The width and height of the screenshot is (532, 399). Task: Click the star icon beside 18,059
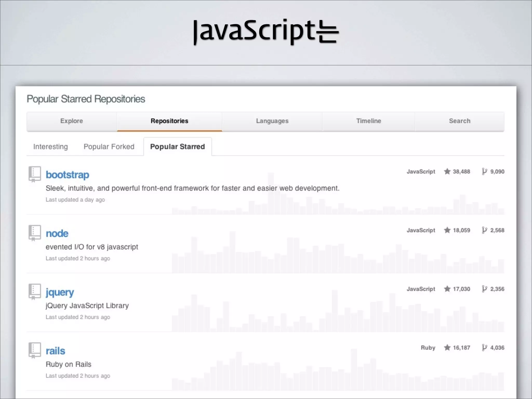point(447,230)
